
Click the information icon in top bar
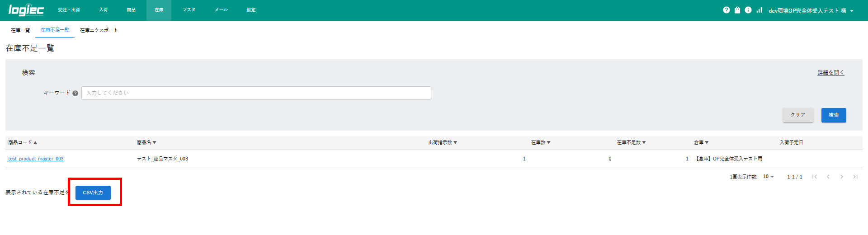748,10
